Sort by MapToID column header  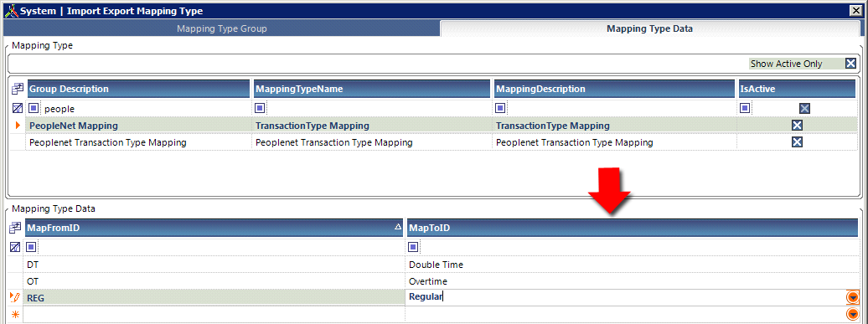pyautogui.click(x=633, y=227)
